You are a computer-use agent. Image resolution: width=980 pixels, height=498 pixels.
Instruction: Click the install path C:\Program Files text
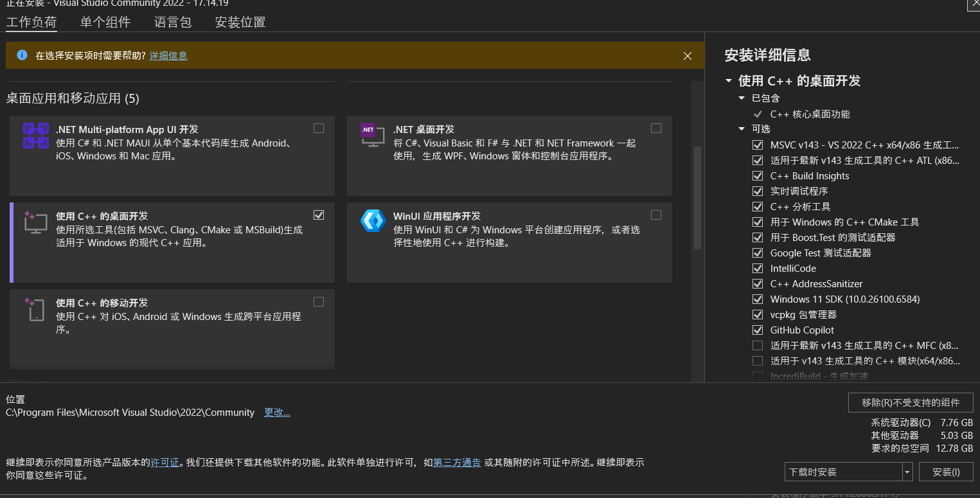(x=130, y=413)
